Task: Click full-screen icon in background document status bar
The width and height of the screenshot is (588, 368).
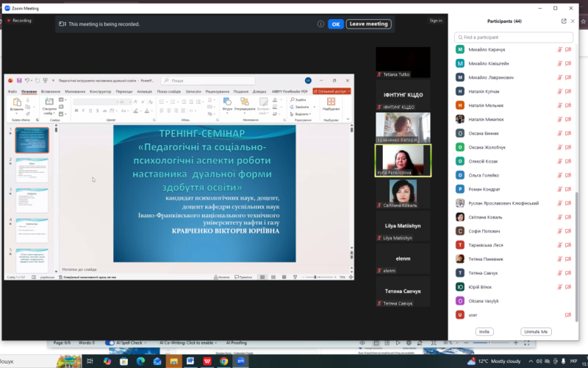Action: pos(526,343)
